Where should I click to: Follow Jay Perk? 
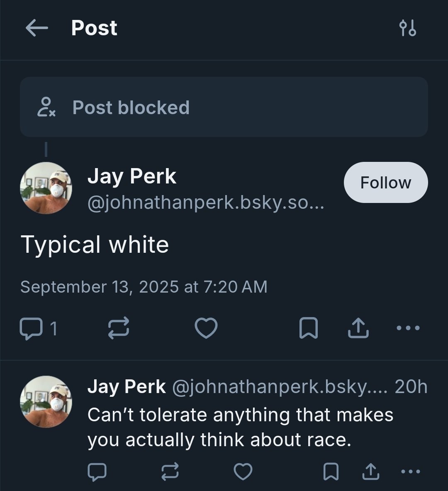[385, 183]
